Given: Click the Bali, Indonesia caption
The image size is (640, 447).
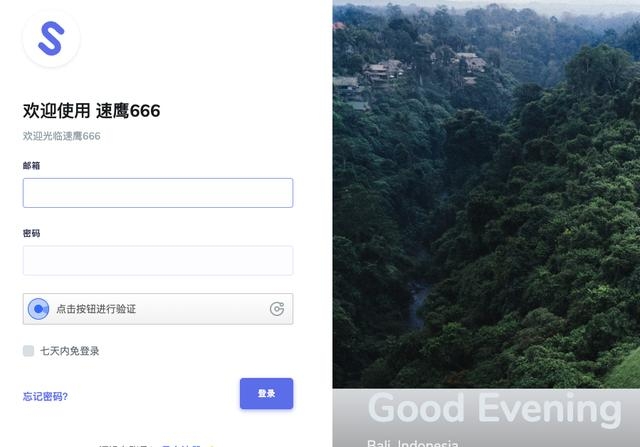Looking at the screenshot, I should pos(413,443).
